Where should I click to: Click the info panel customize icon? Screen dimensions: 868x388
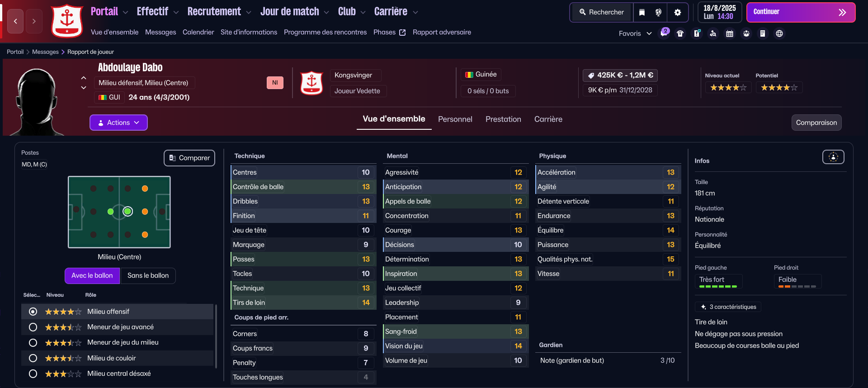[x=833, y=157]
